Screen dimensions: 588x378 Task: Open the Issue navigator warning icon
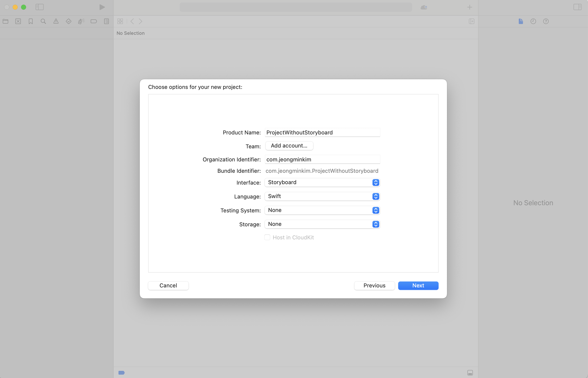pos(56,21)
